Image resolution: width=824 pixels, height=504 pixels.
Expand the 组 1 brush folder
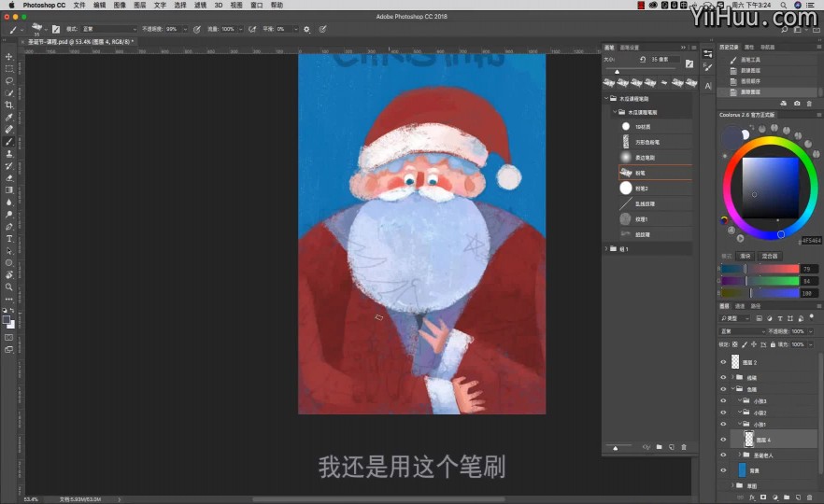pyautogui.click(x=606, y=249)
